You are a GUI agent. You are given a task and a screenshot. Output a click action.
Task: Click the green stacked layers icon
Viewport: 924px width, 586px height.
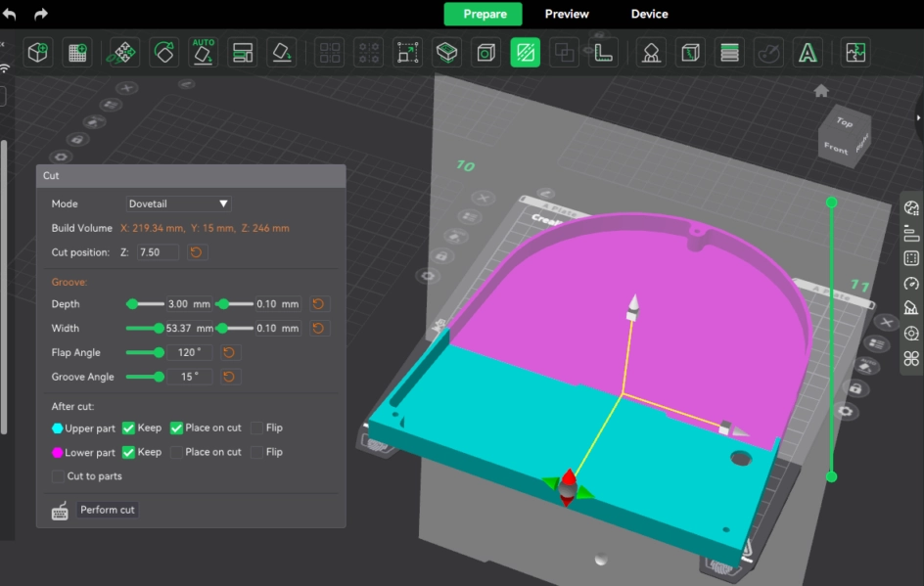coord(729,53)
